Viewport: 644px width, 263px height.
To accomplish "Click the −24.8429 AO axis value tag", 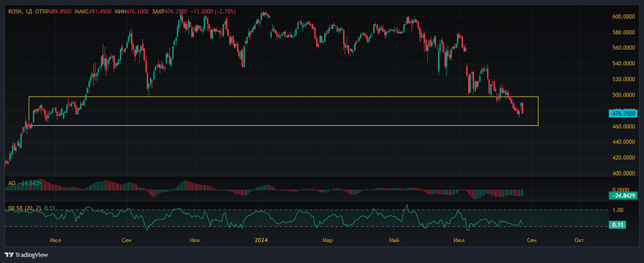I will point(623,196).
